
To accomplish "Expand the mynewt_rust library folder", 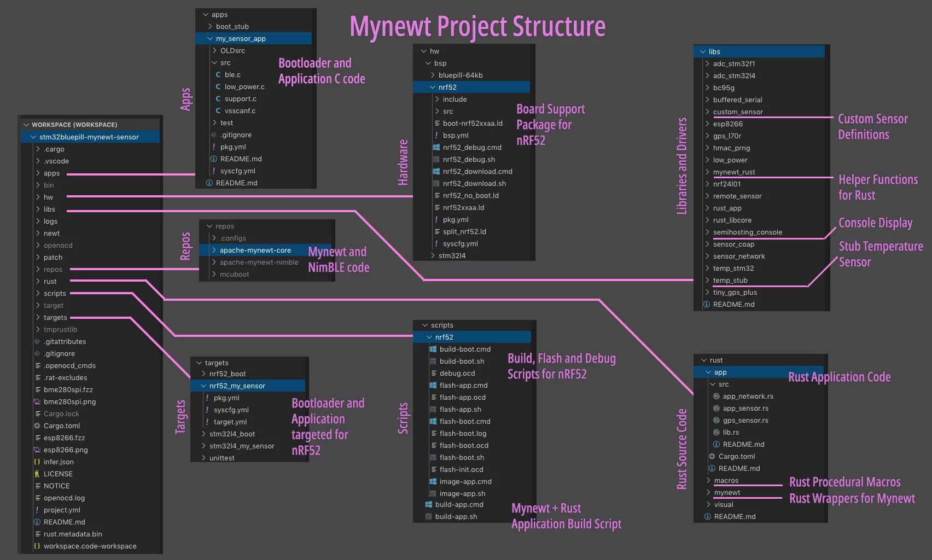I will 707,172.
